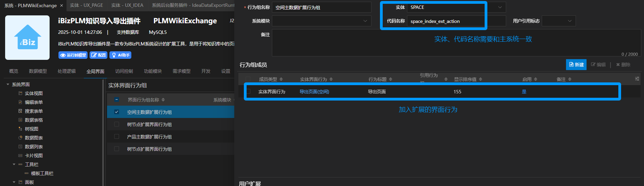Click the 面板 node icon

[20, 182]
